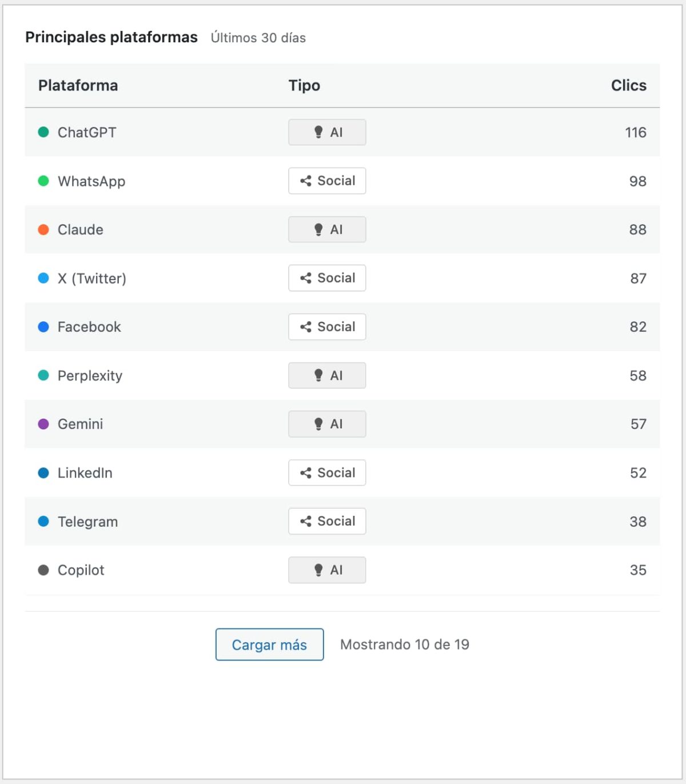Image resolution: width=686 pixels, height=784 pixels.
Task: Click the Social badge in LinkedIn row
Action: (327, 473)
